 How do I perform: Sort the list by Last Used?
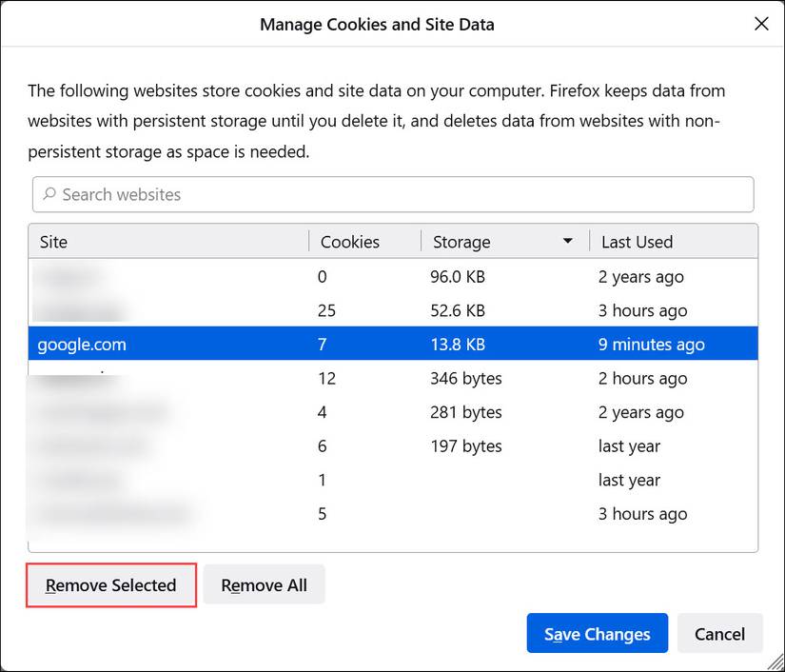[x=636, y=242]
